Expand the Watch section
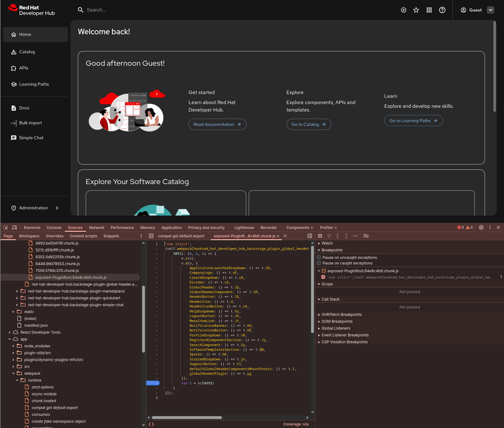This screenshot has height=428, width=504. [327, 243]
